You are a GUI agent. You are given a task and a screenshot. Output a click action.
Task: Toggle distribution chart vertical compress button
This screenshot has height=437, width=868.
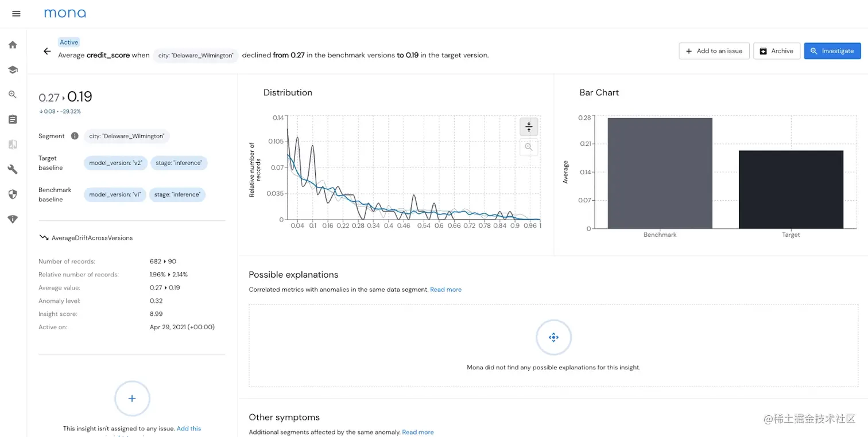coord(529,126)
